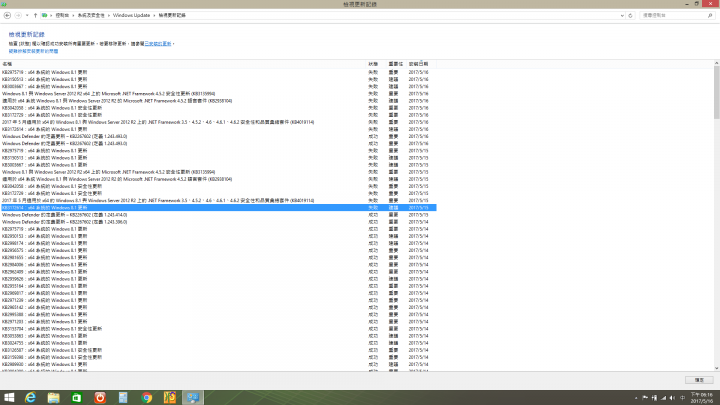Sort by 名稱 column header
Image resolution: width=720 pixels, height=405 pixels.
(184, 64)
